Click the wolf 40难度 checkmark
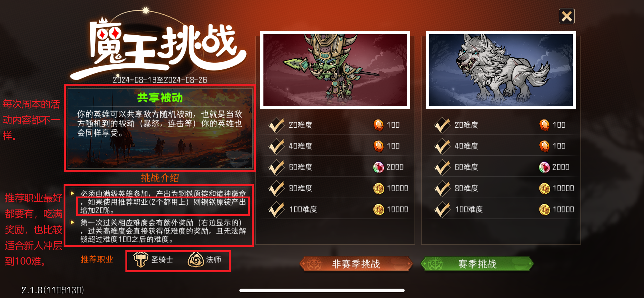Screen dimensions: 644x298 [x=442, y=146]
